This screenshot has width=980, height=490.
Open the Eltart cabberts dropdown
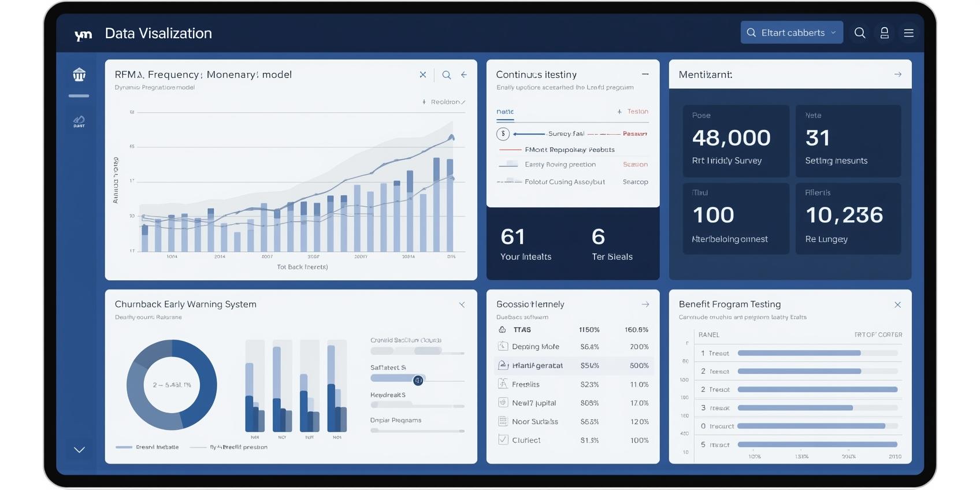point(791,33)
